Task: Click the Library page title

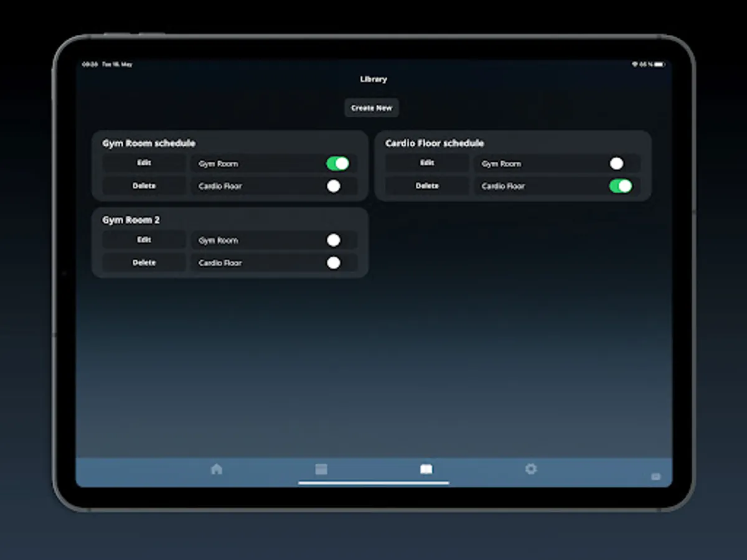Action: (x=374, y=79)
